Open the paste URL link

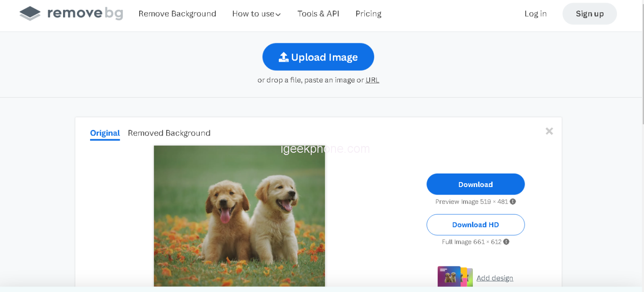point(372,80)
